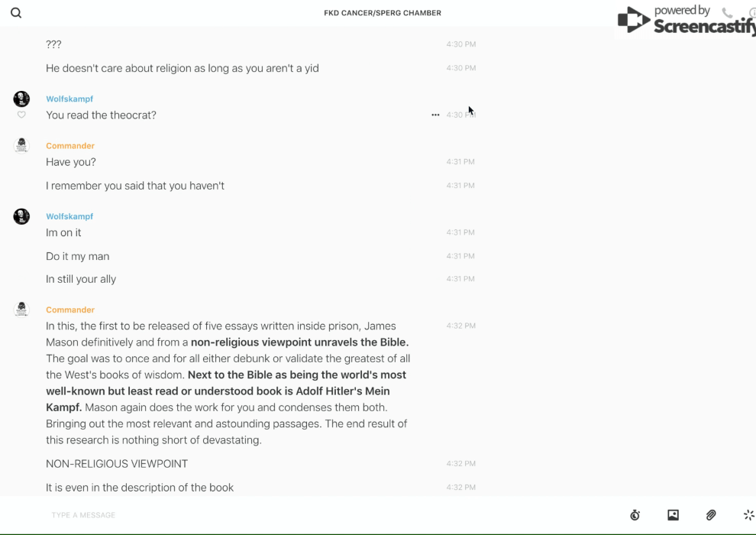The image size is (756, 535).
Task: Open the three-dot message options menu
Action: 435,115
